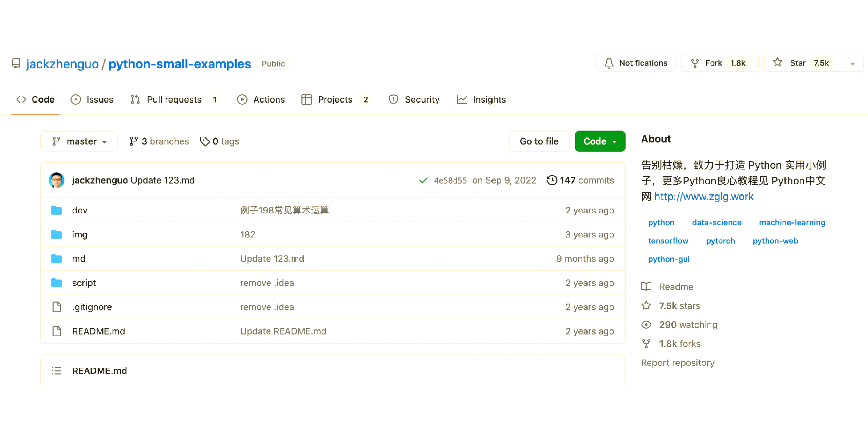Expand the green Code dropdown button
The image size is (868, 424).
point(600,141)
